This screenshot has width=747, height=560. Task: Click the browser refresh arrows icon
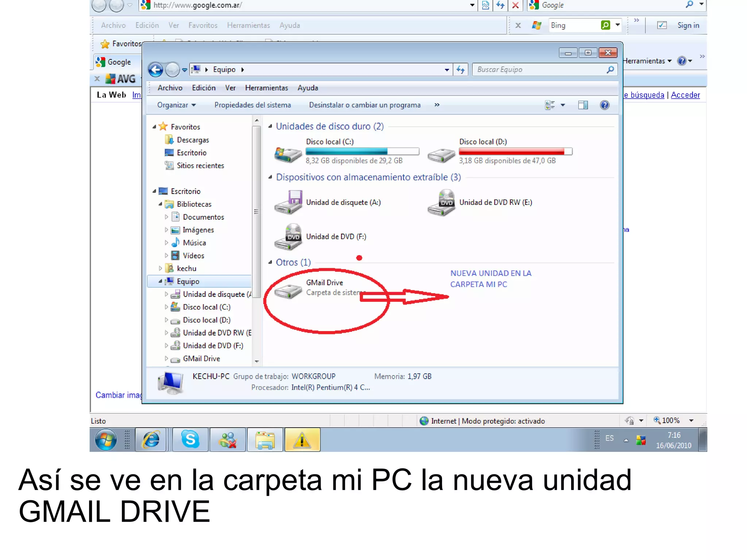[500, 5]
